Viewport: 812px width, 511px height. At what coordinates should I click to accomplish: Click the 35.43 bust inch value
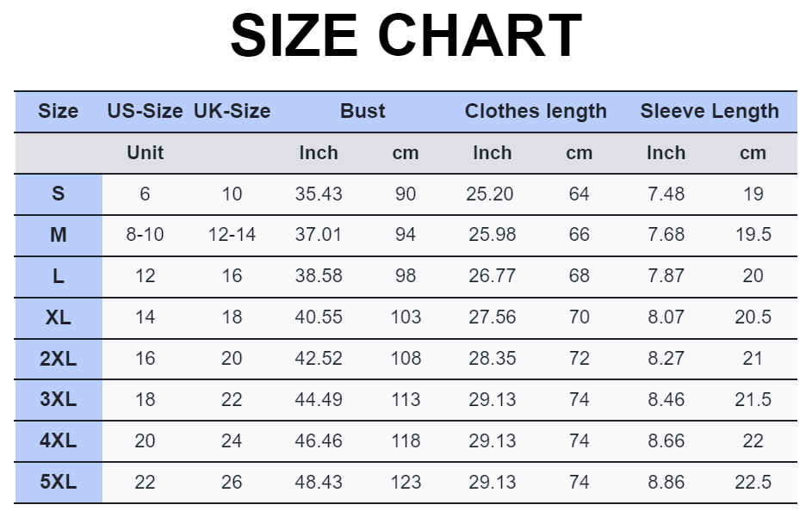pos(319,194)
